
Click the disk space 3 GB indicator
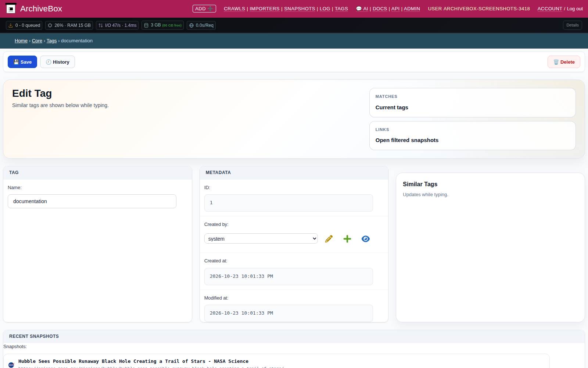pyautogui.click(x=162, y=25)
